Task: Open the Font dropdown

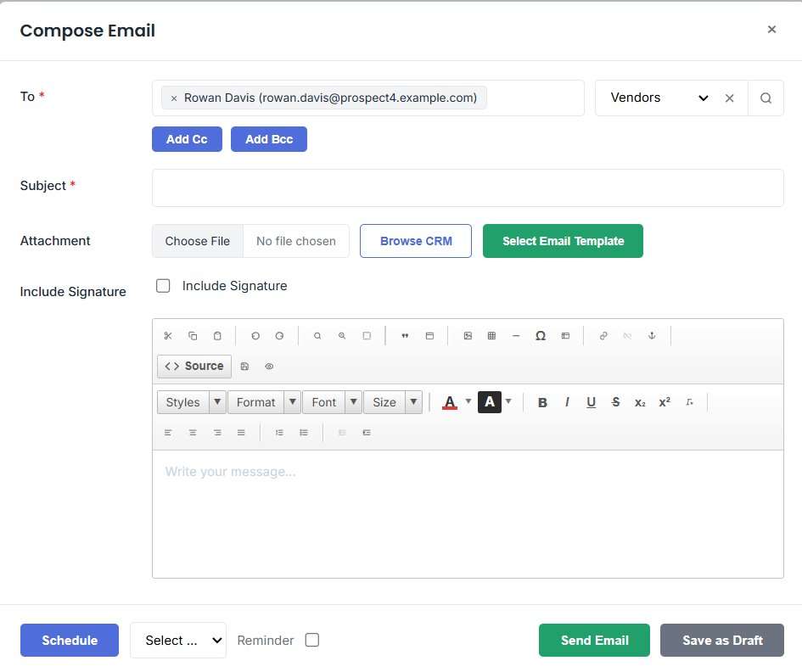Action: click(333, 402)
